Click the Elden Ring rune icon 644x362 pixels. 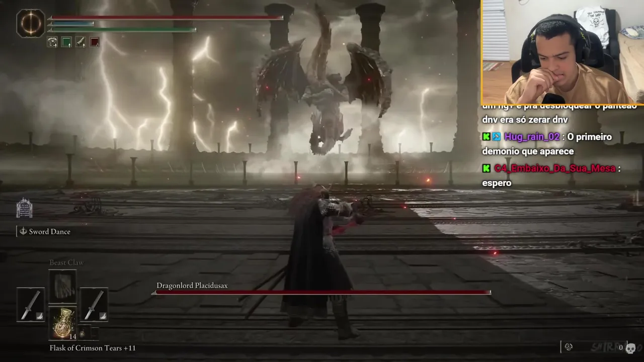coord(31,24)
